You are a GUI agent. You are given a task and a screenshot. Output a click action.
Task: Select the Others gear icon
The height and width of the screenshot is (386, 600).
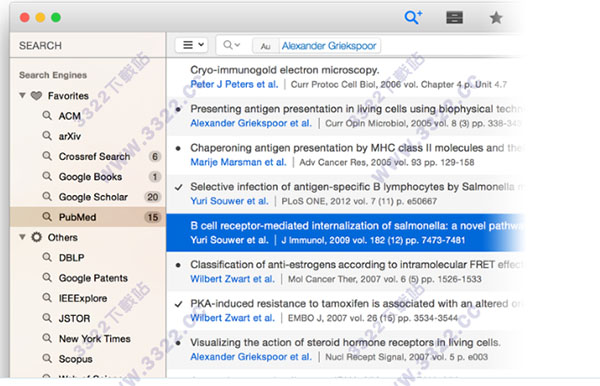(36, 237)
